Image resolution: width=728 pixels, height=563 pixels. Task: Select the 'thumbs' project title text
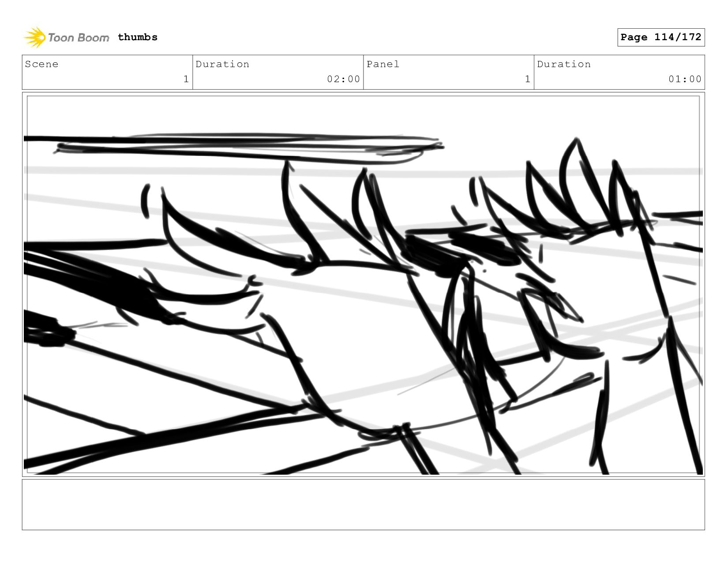[x=138, y=37]
